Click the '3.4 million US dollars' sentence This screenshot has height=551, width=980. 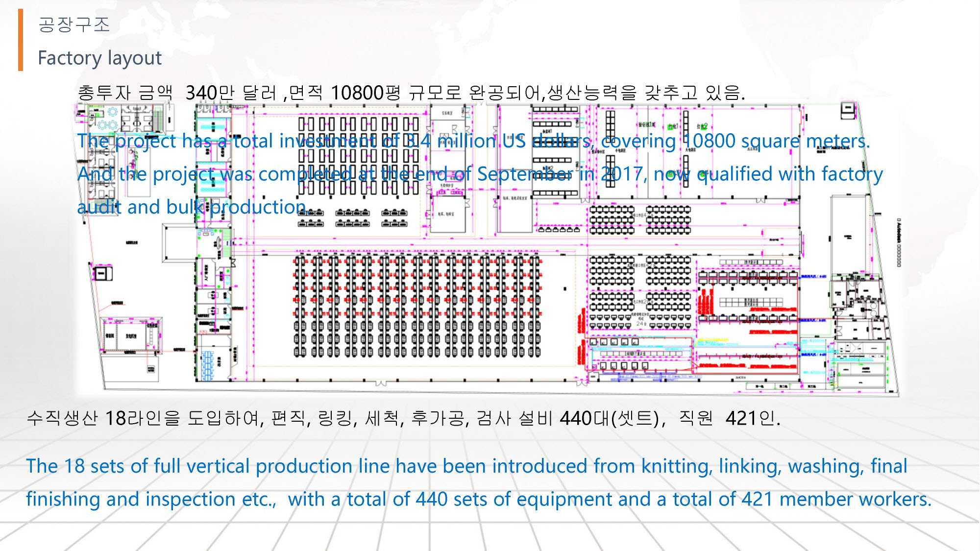pyautogui.click(x=473, y=142)
